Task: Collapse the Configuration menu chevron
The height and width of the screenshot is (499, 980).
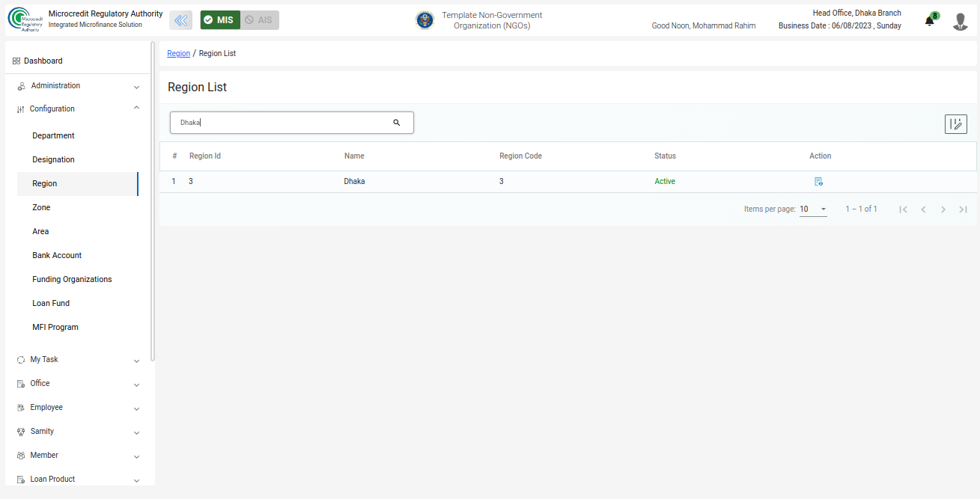Action: (136, 108)
